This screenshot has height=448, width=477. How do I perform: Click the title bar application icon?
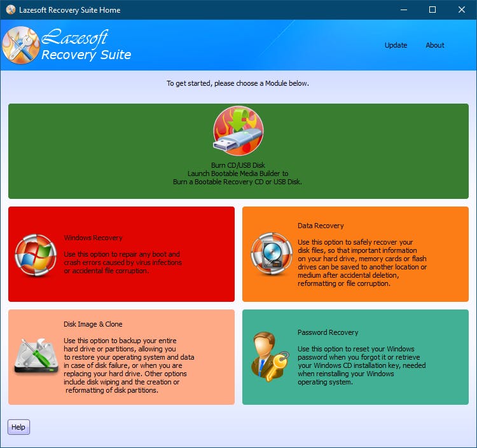pos(11,10)
